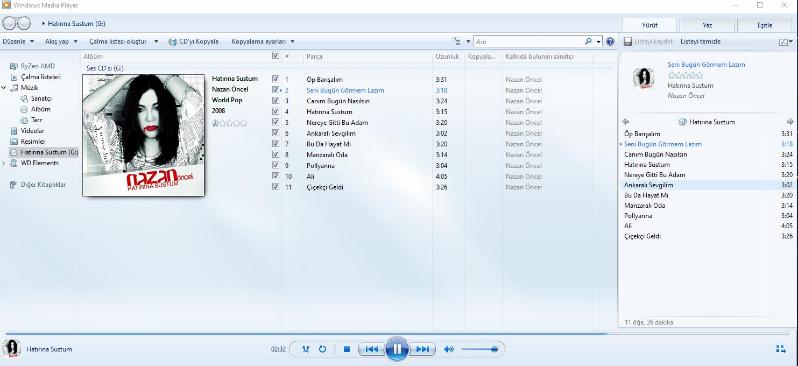Uncheck track 10 Ali checkbox

[x=275, y=176]
